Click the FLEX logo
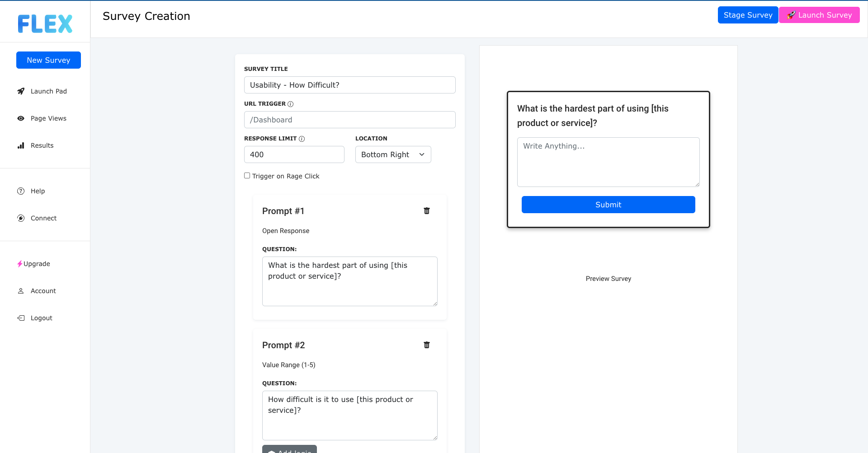The width and height of the screenshot is (868, 453). coord(45,23)
